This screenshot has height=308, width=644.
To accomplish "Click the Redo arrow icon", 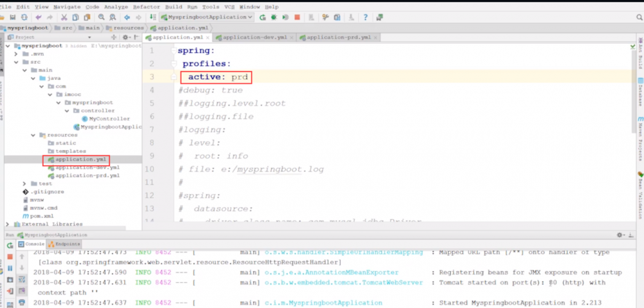I will 50,17.
